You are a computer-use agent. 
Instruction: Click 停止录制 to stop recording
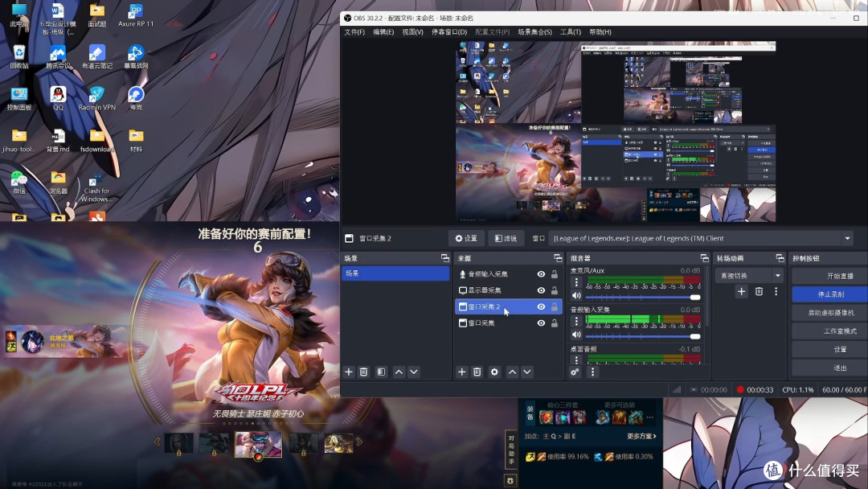830,294
